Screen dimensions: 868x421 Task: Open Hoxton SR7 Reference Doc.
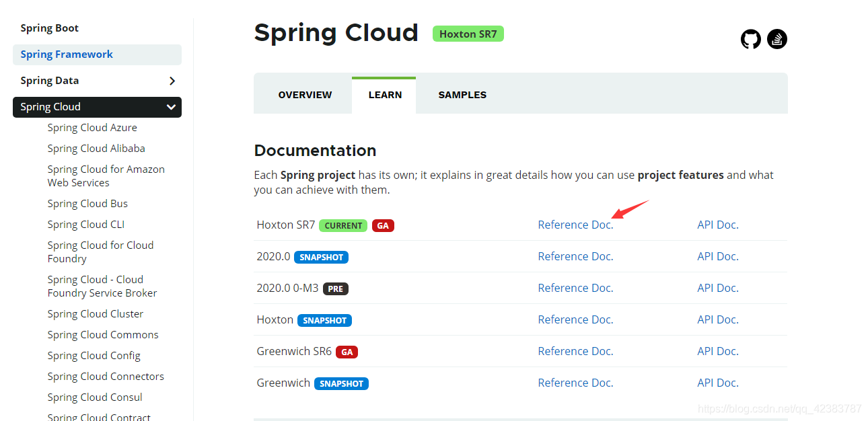575,225
